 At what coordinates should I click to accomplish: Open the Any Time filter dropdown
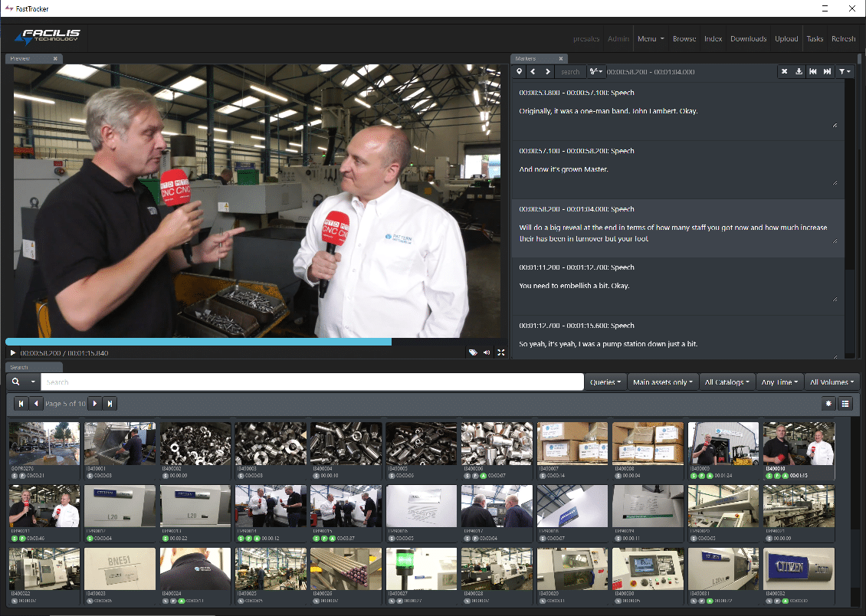pyautogui.click(x=779, y=382)
